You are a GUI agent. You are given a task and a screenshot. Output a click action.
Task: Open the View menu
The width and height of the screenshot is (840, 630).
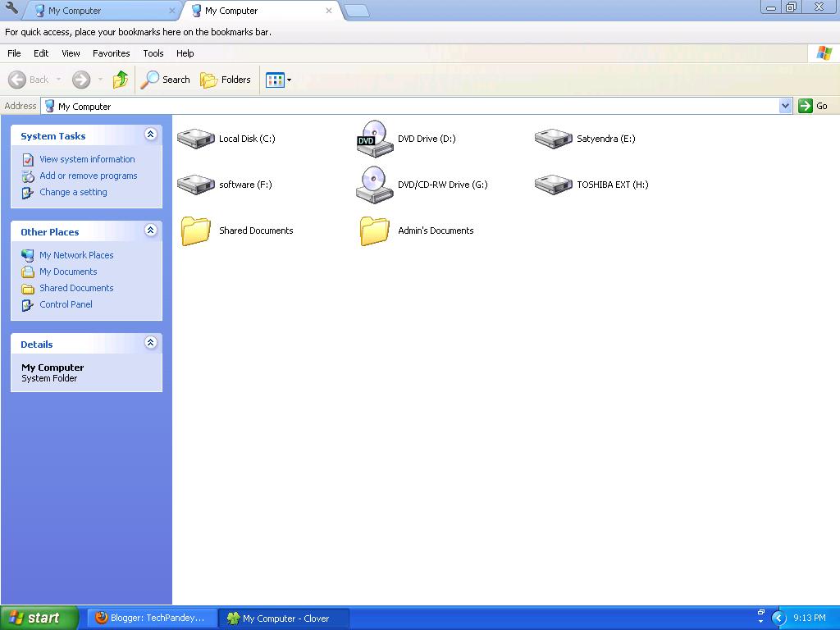point(71,53)
